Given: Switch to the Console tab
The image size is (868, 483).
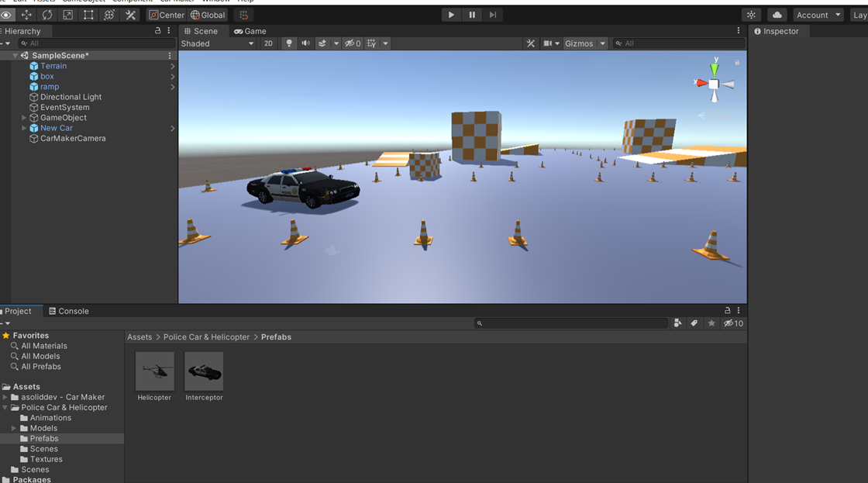Looking at the screenshot, I should pos(69,312).
